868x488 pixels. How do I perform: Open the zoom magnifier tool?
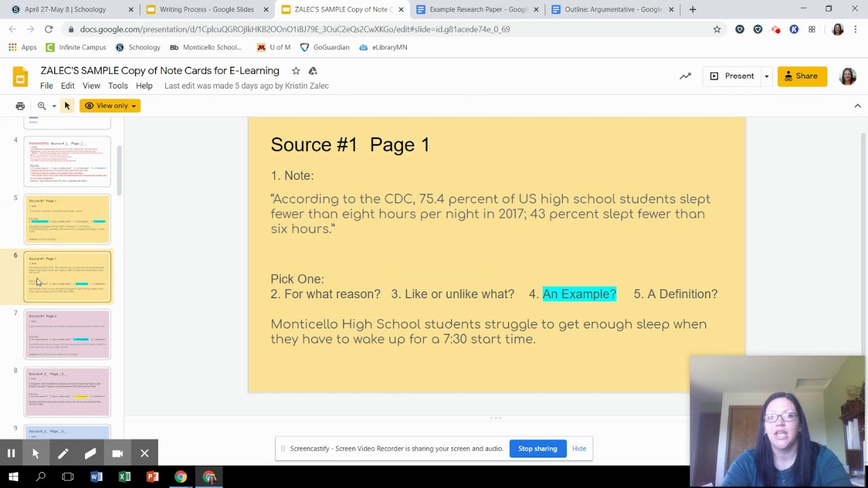tap(42, 106)
